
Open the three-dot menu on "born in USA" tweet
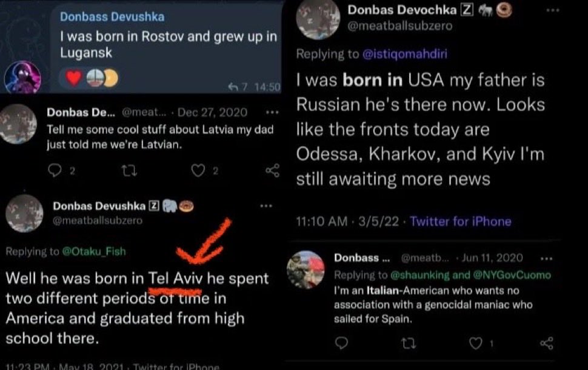coord(552,11)
